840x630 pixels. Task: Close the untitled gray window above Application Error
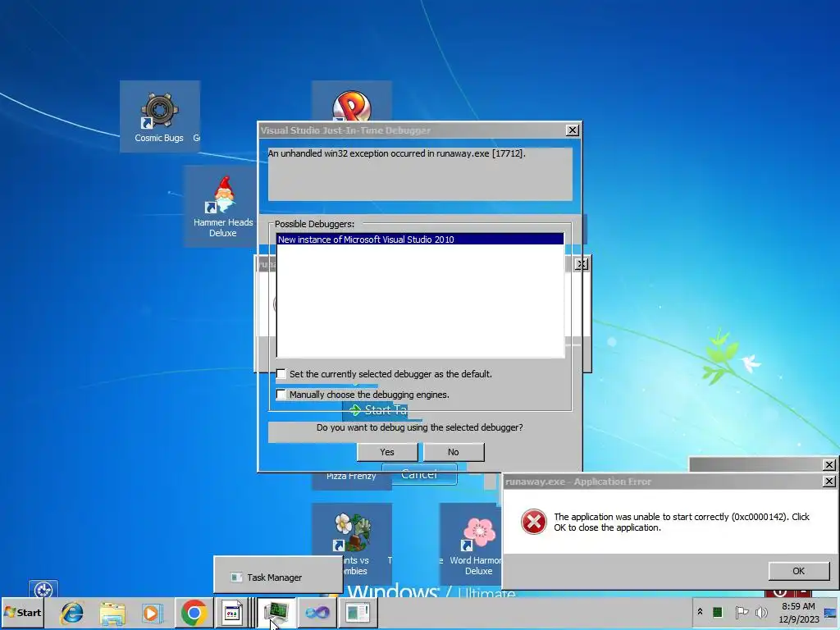click(x=829, y=464)
